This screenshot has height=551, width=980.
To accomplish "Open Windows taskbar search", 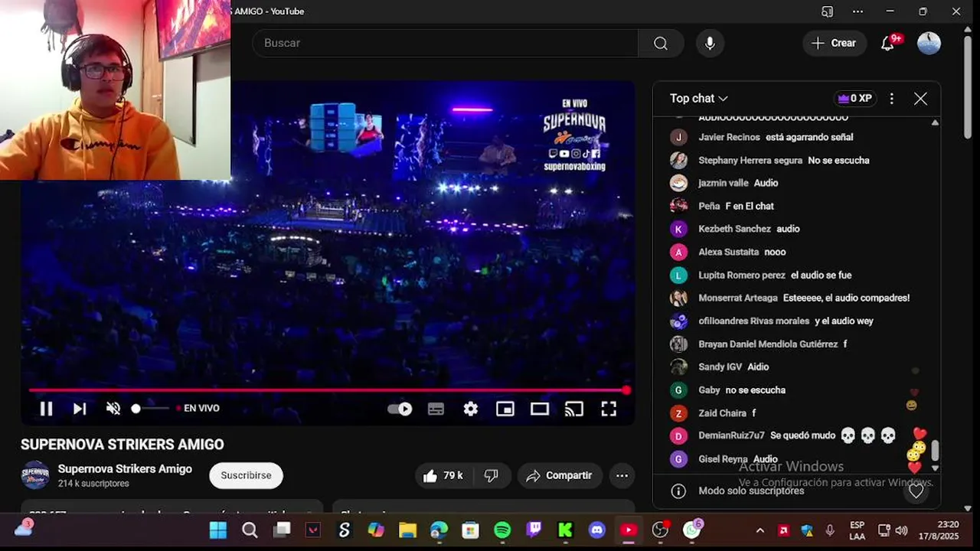I will point(250,530).
